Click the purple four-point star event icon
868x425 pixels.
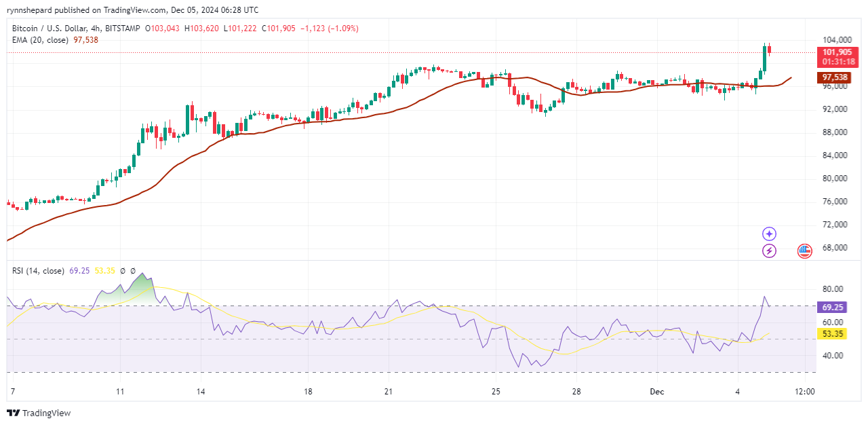(x=769, y=234)
